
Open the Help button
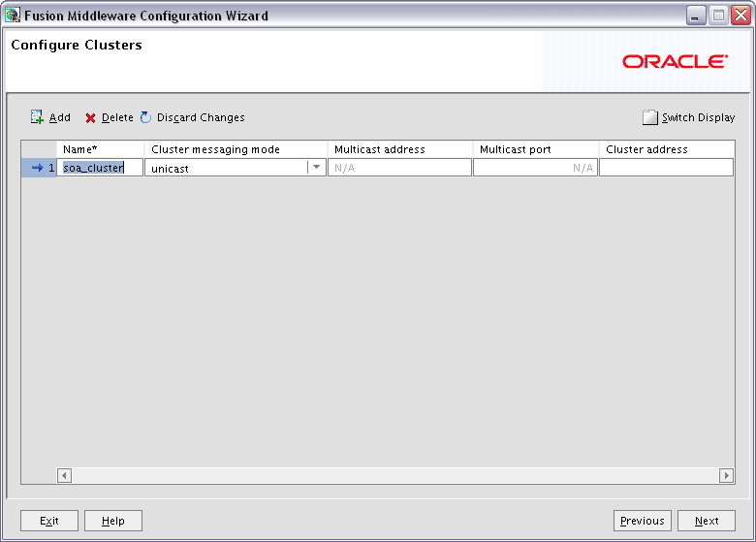point(113,521)
